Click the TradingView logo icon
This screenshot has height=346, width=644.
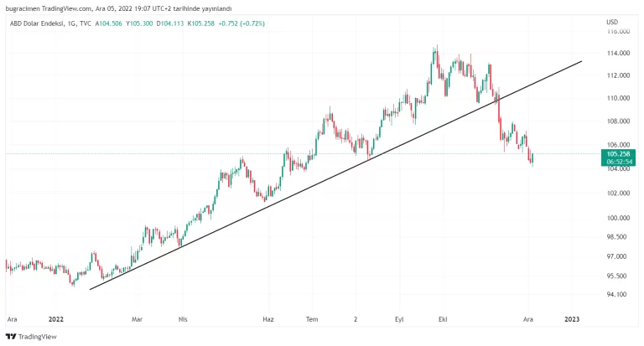tap(10, 337)
